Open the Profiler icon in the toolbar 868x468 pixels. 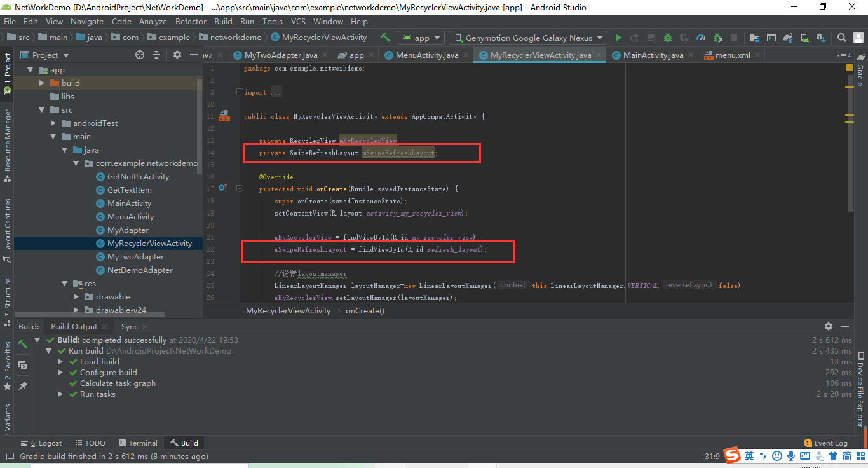point(700,37)
